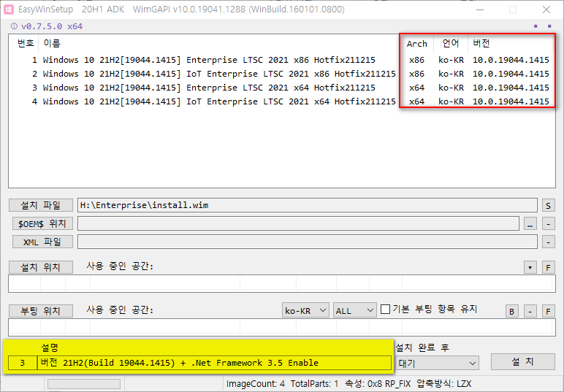Click the info icon beside v0.7.5.0
The height and width of the screenshot is (392, 564).
[14, 26]
